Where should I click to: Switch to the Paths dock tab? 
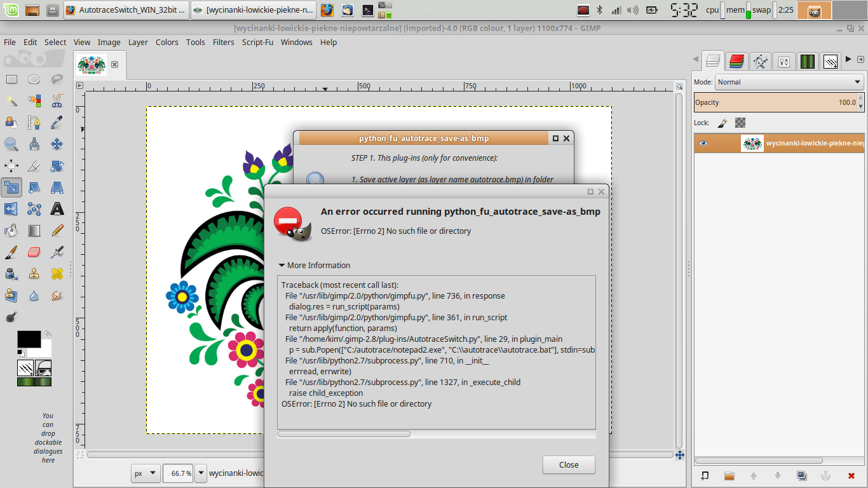(761, 61)
